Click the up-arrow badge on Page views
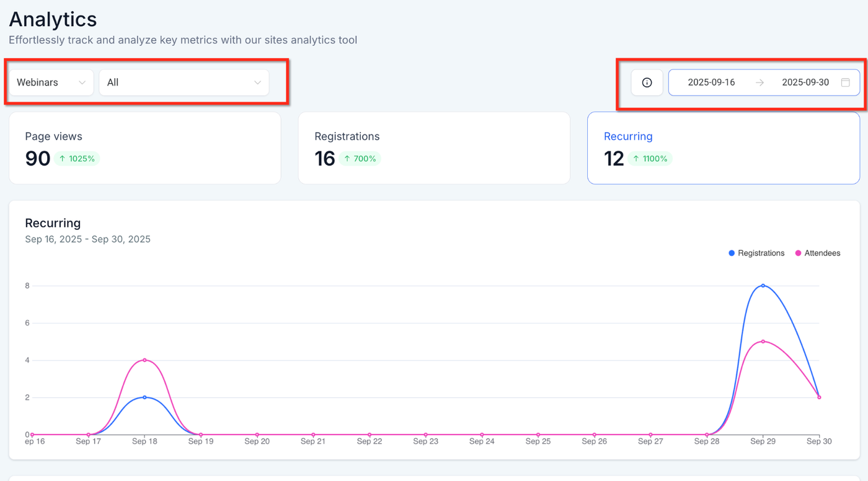Screen dimensions: 868x481 coord(77,159)
